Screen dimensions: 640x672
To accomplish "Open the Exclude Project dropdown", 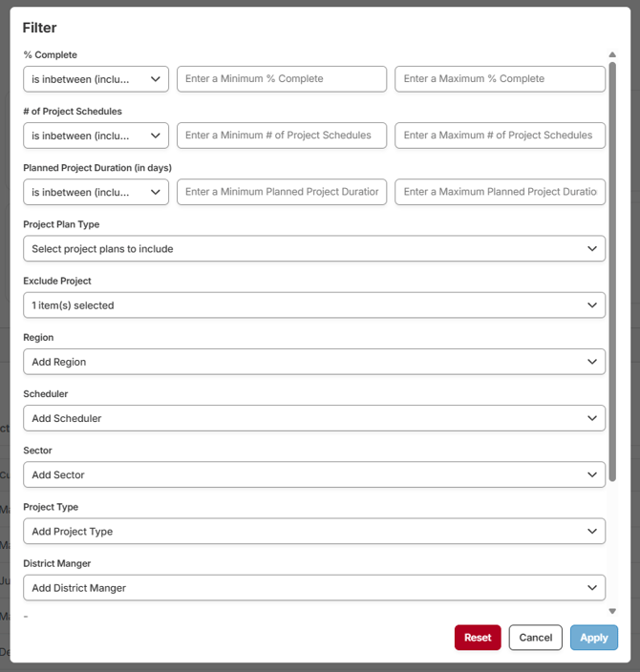I will (313, 305).
